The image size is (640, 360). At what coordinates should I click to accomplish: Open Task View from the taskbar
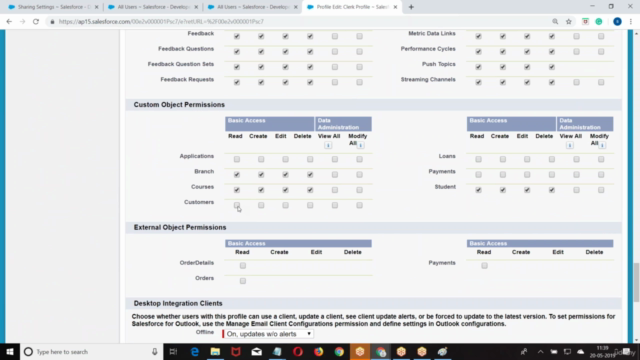(x=173, y=351)
